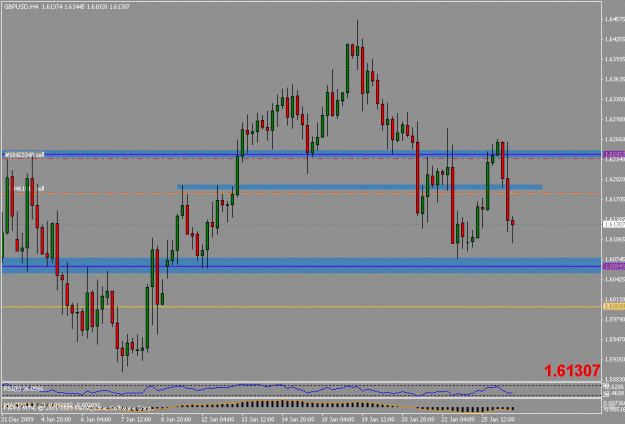Select the orange dashed horizontal line
This screenshot has height=424, width=625.
point(301,193)
